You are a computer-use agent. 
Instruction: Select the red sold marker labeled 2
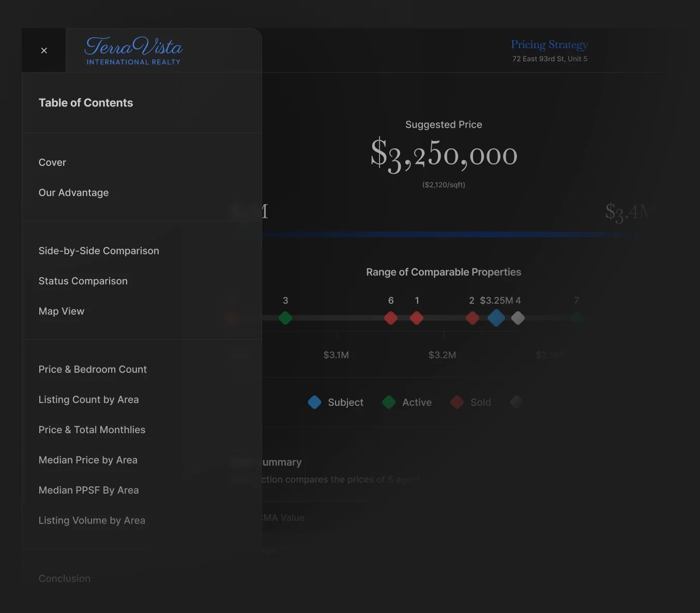coord(473,318)
